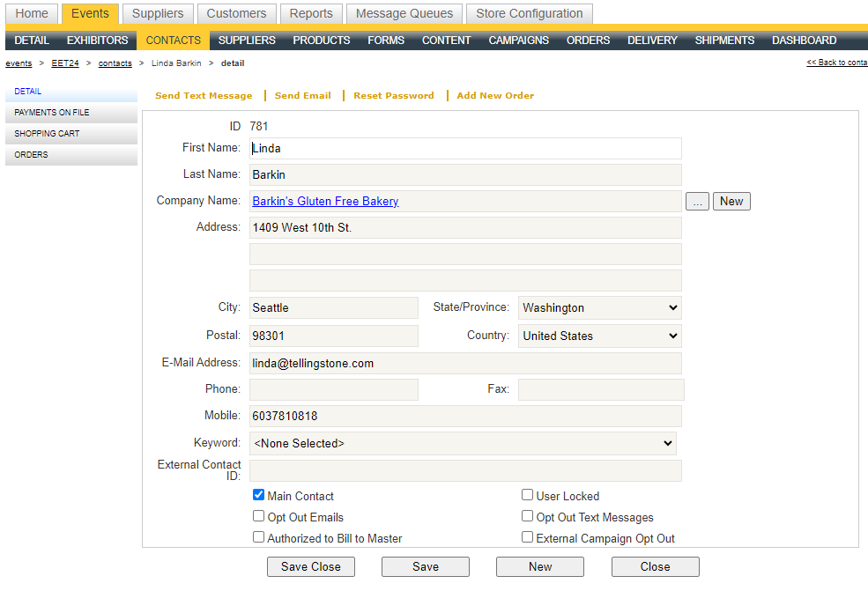Check the Opt Out Emails checkbox
This screenshot has height=591, width=868.
coord(259,517)
